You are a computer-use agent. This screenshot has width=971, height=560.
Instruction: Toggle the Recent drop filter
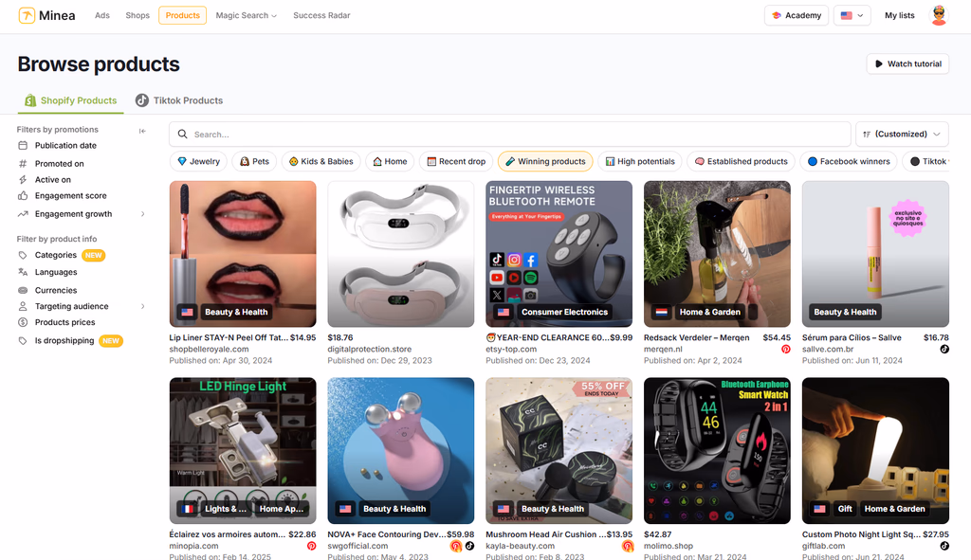point(455,161)
